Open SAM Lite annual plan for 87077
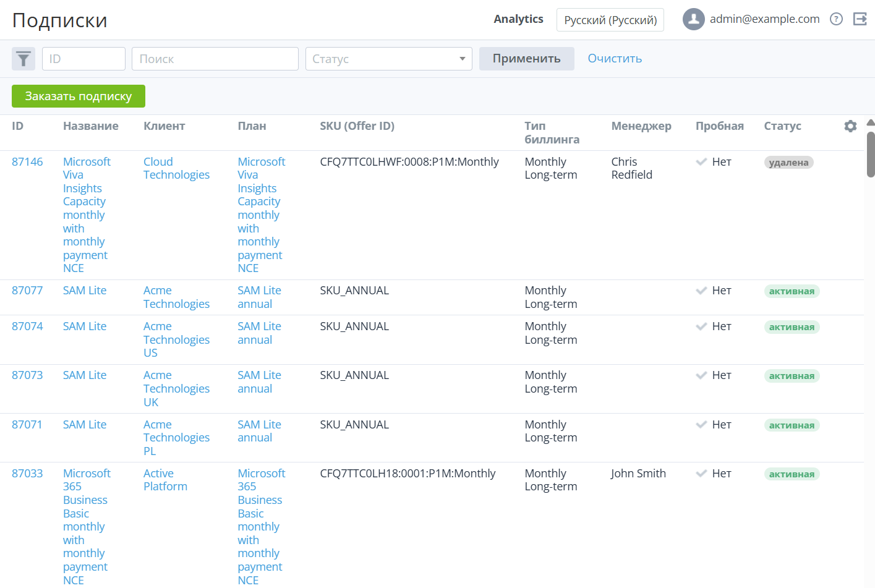This screenshot has height=588, width=875. point(259,297)
